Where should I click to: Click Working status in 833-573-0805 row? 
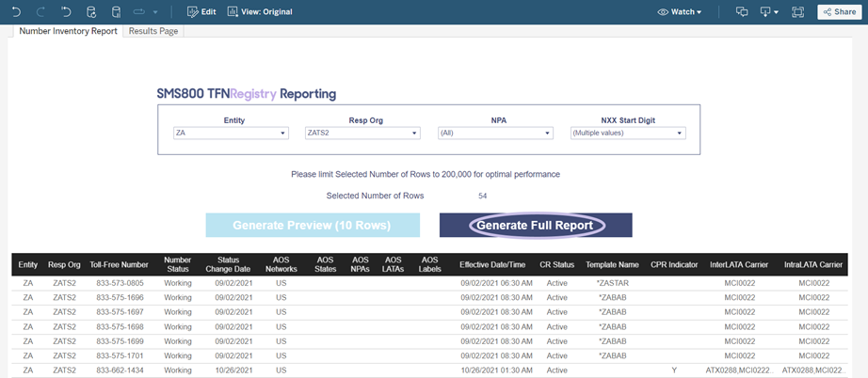click(178, 283)
